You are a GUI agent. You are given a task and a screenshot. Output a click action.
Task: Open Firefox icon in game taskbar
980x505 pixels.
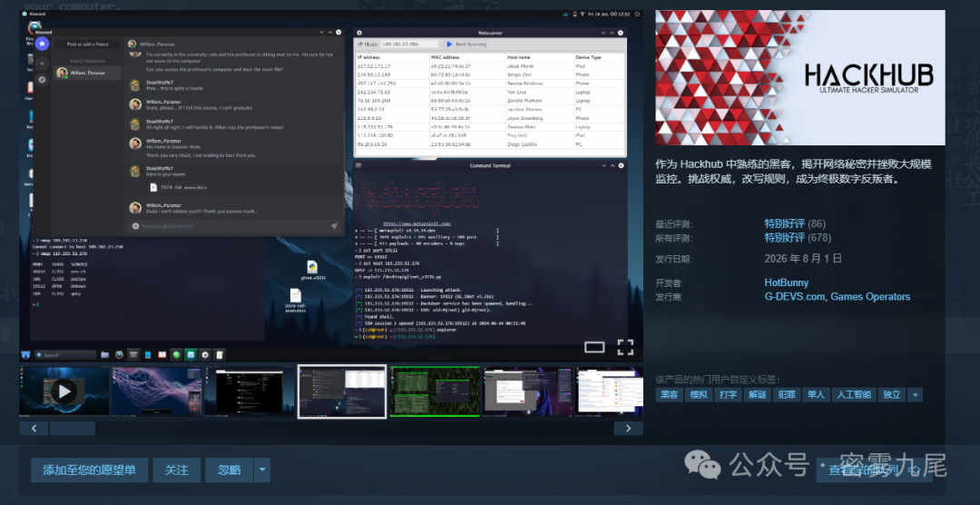tap(120, 355)
